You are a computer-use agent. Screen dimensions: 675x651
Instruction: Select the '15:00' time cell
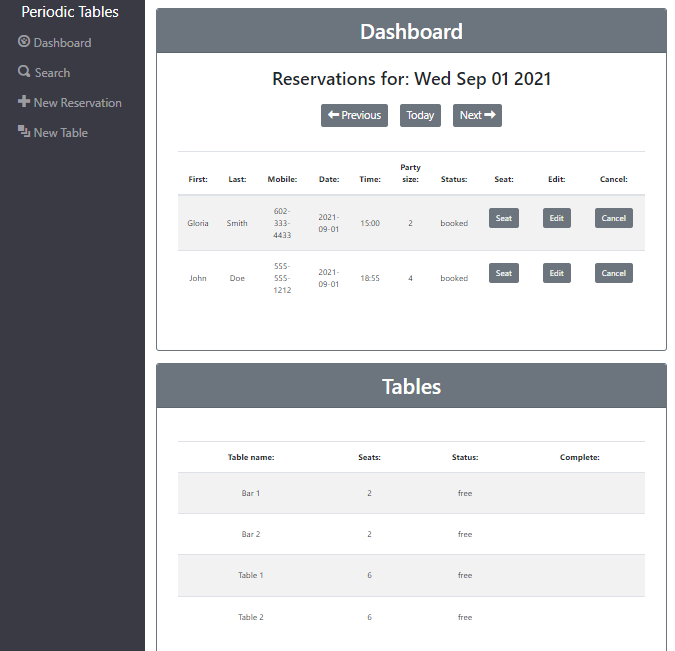[x=370, y=223]
